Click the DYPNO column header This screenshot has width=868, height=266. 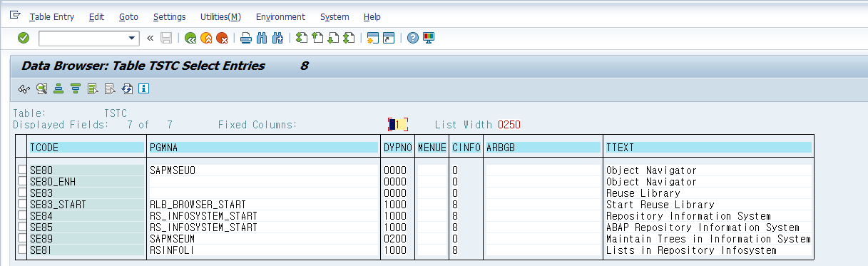(397, 147)
